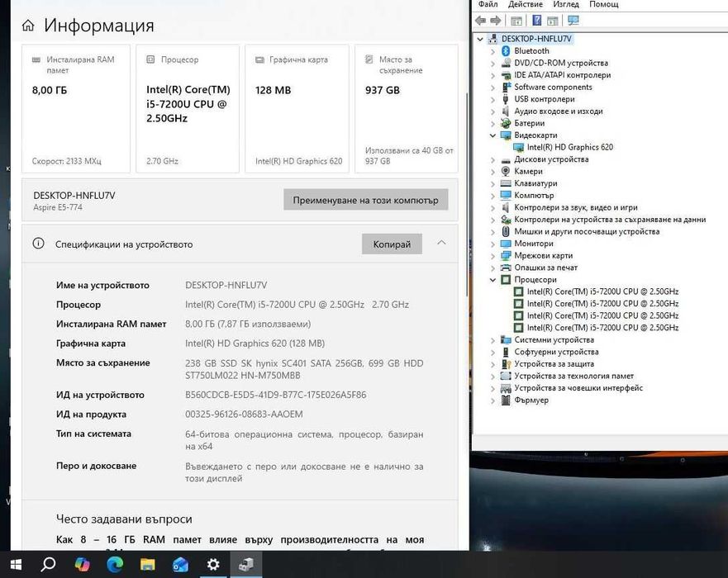Collapse the Спецификации на устройството section
728x578 pixels.
tap(441, 243)
